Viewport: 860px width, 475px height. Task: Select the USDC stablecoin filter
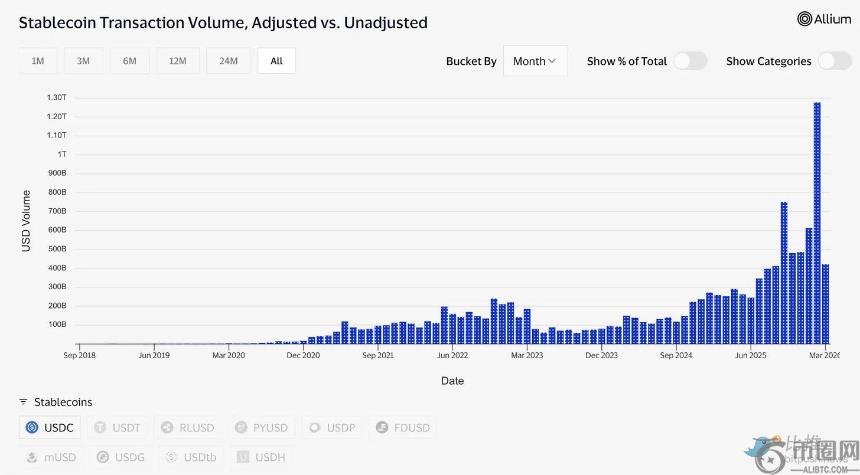pos(50,427)
